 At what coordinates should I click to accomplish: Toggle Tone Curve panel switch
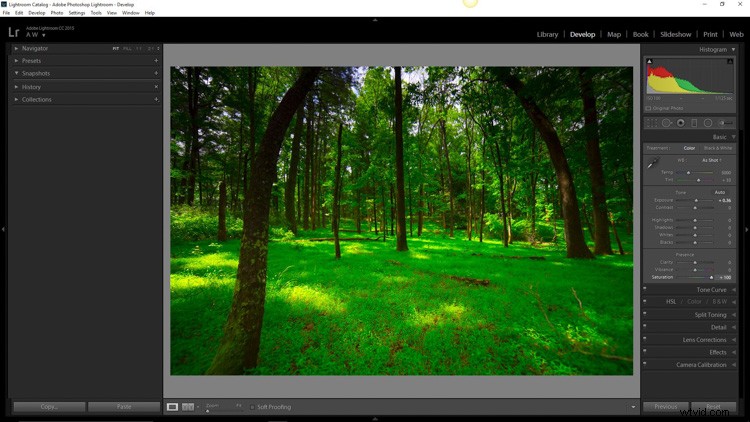pos(645,289)
